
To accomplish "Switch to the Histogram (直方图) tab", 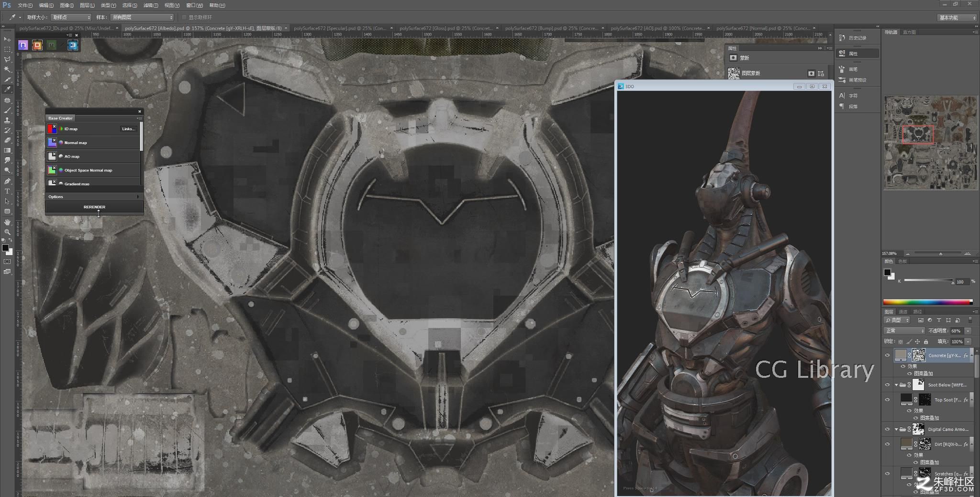I will [x=909, y=32].
